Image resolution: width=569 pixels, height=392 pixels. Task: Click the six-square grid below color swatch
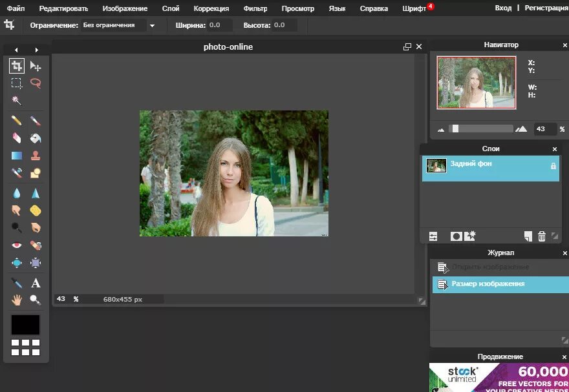click(25, 347)
